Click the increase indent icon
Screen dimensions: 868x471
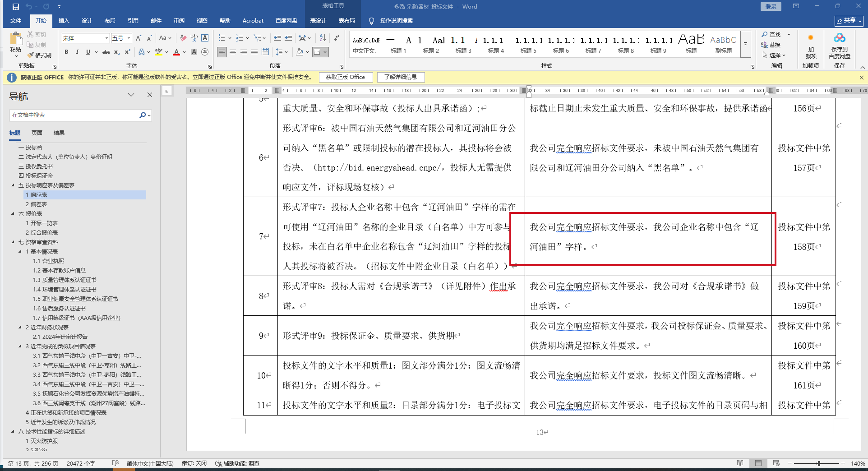[x=288, y=38]
